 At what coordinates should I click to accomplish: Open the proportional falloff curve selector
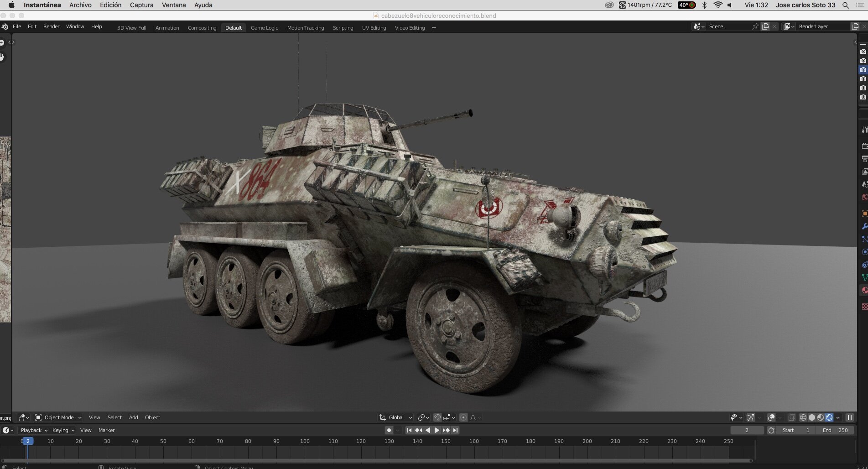click(475, 417)
